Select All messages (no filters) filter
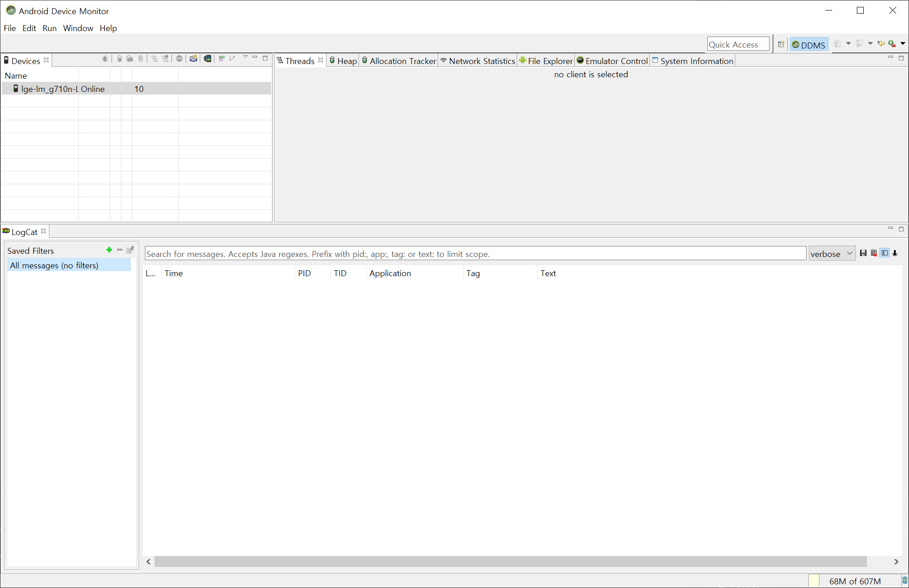 pos(54,266)
